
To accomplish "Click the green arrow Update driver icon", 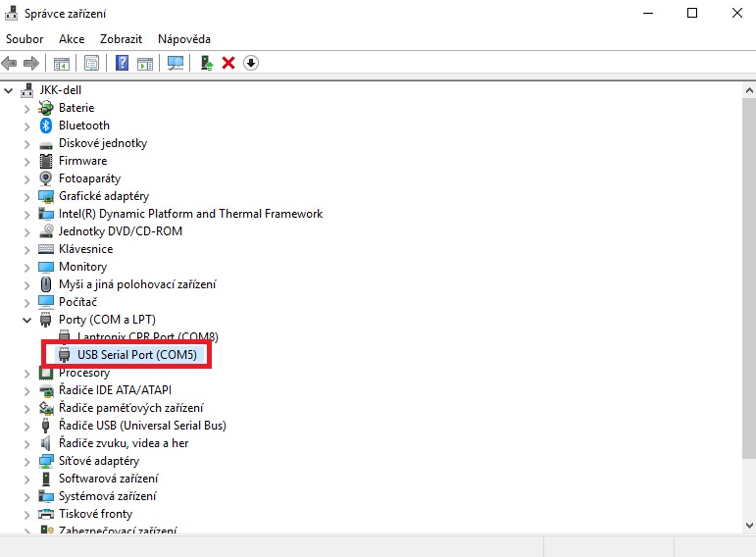I will (207, 63).
